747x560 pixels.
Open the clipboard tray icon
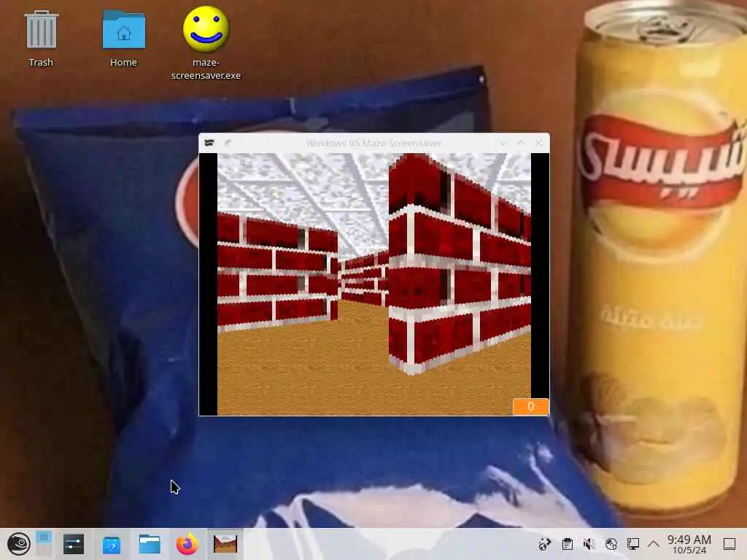pos(567,544)
